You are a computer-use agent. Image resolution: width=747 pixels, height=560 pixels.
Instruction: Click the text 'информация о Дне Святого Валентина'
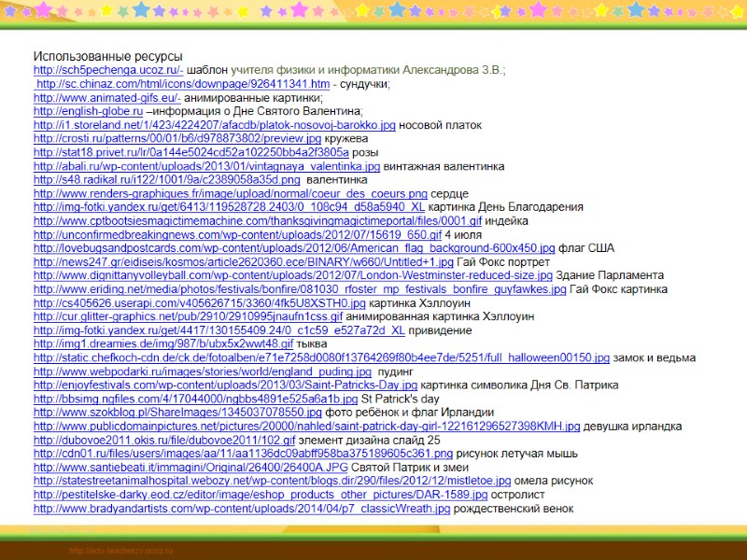point(256,111)
